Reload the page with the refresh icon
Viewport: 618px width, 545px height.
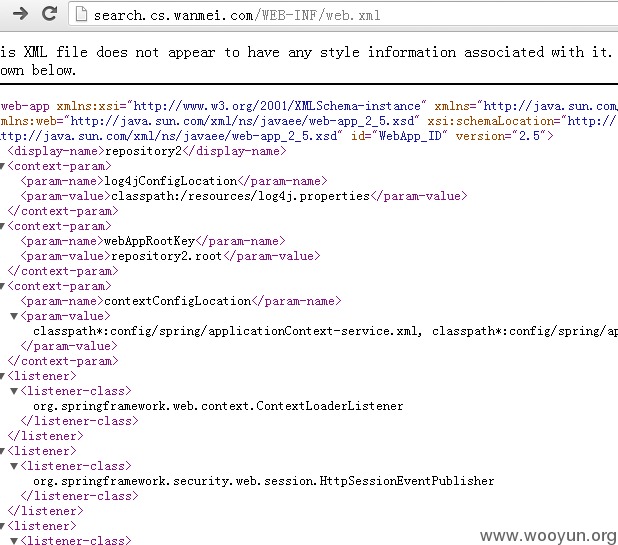coord(50,13)
